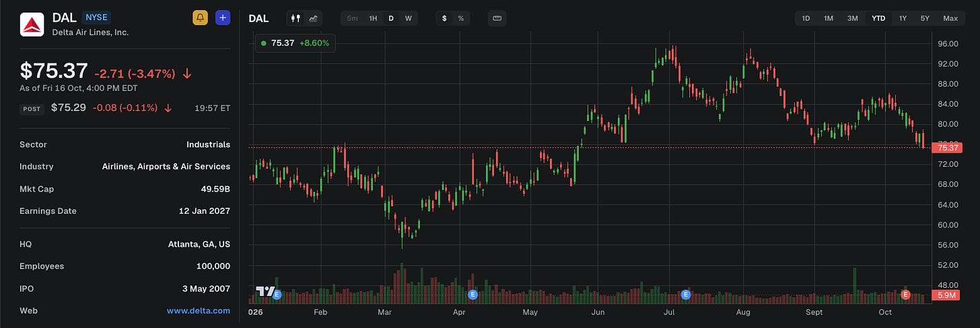Click the April earnings E marker

(473, 294)
